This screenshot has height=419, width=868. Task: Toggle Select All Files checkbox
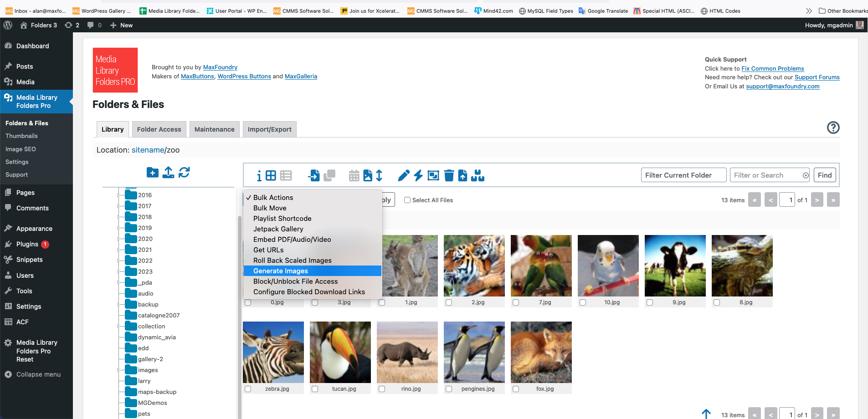[x=407, y=200]
